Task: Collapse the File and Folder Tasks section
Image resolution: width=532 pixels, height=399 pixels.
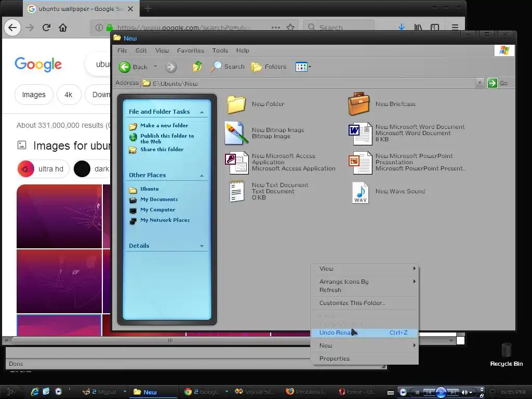Action: 202,112
